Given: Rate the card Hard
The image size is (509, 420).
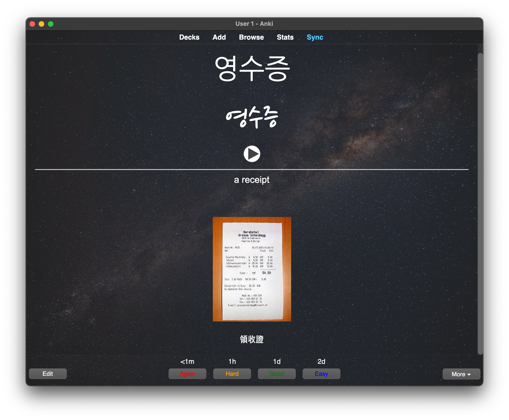Looking at the screenshot, I should click(x=232, y=373).
